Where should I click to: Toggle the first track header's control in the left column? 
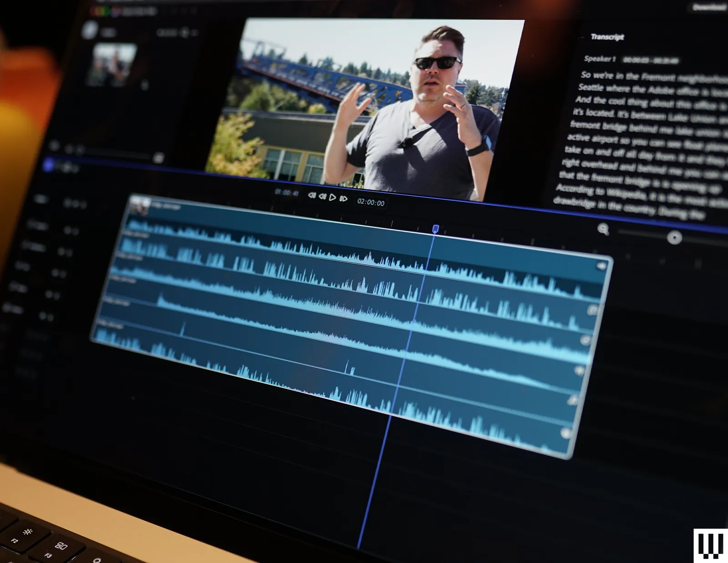pyautogui.click(x=74, y=203)
